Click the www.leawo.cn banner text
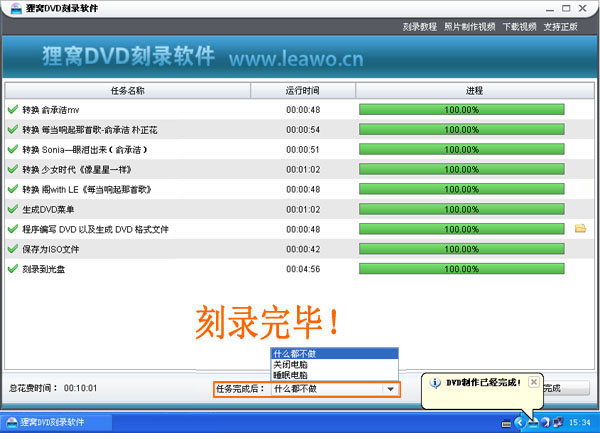This screenshot has height=433, width=600. click(296, 59)
